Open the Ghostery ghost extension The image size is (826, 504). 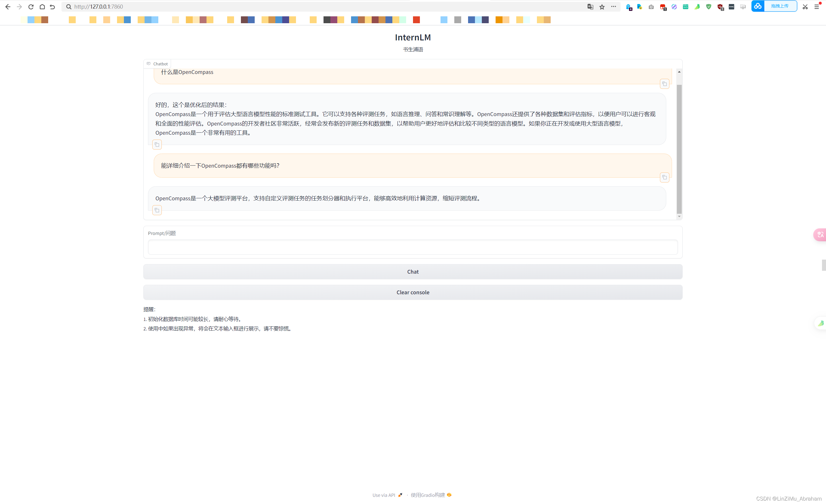(629, 7)
